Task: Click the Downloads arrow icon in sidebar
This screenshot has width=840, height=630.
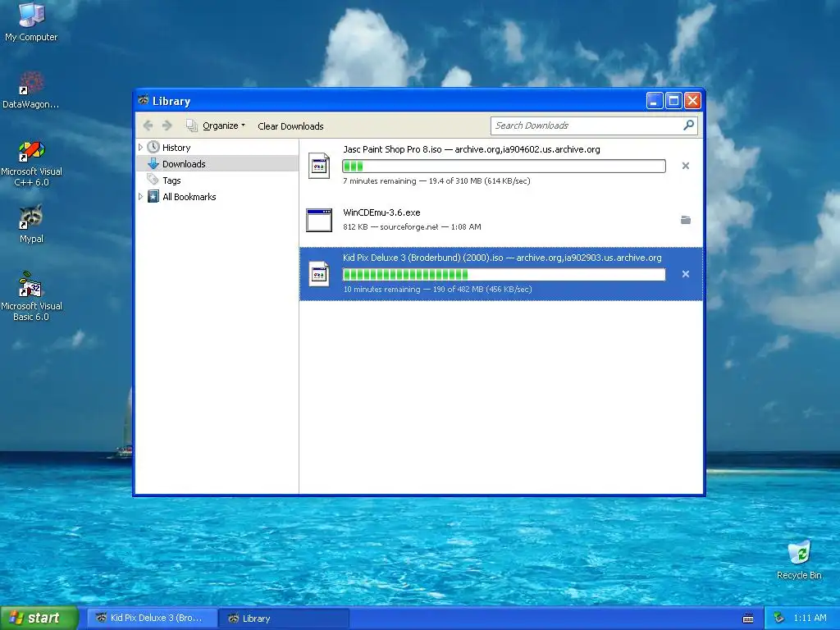Action: click(153, 163)
